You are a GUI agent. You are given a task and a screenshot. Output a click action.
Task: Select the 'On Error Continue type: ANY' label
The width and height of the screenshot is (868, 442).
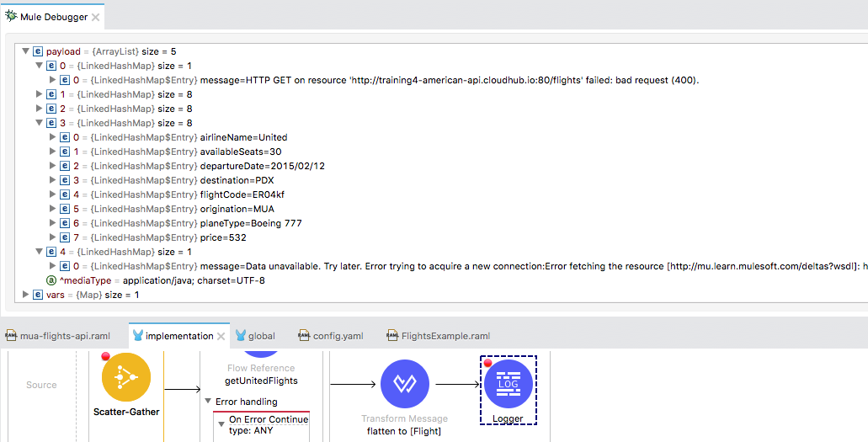(x=269, y=424)
